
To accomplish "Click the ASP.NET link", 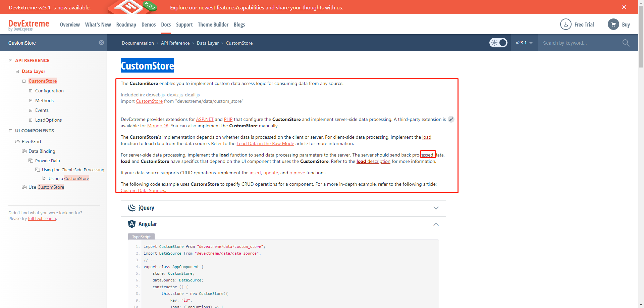I will pos(205,119).
